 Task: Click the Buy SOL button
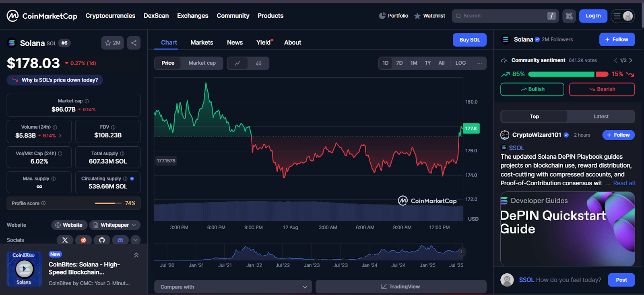tap(469, 40)
